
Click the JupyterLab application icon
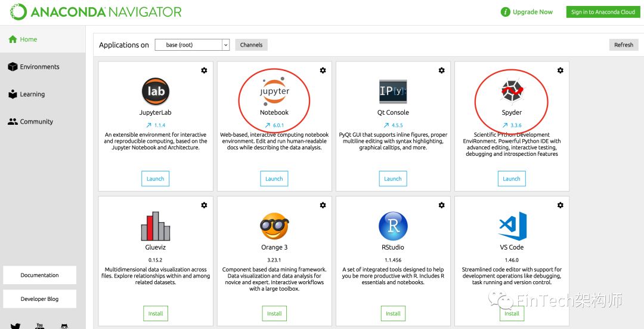[156, 91]
